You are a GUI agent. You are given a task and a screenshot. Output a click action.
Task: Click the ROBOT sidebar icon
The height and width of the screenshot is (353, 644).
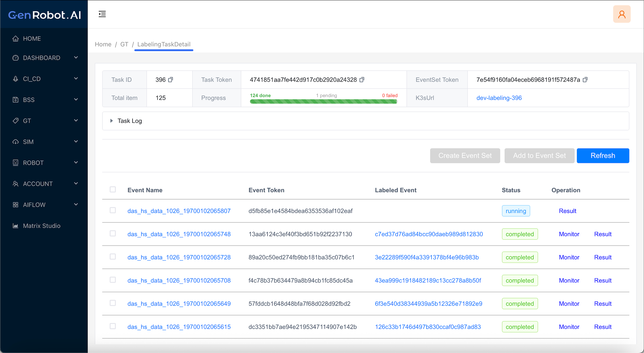click(16, 163)
